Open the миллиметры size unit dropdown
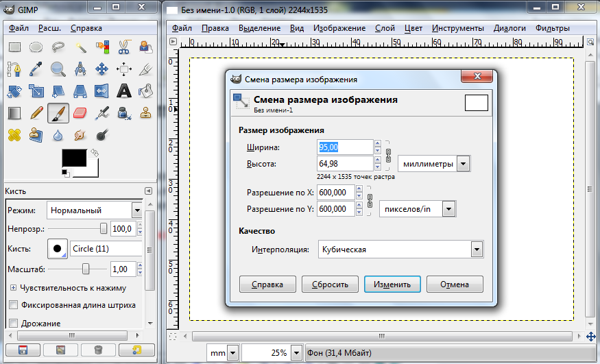This screenshot has height=364, width=600. click(x=434, y=164)
